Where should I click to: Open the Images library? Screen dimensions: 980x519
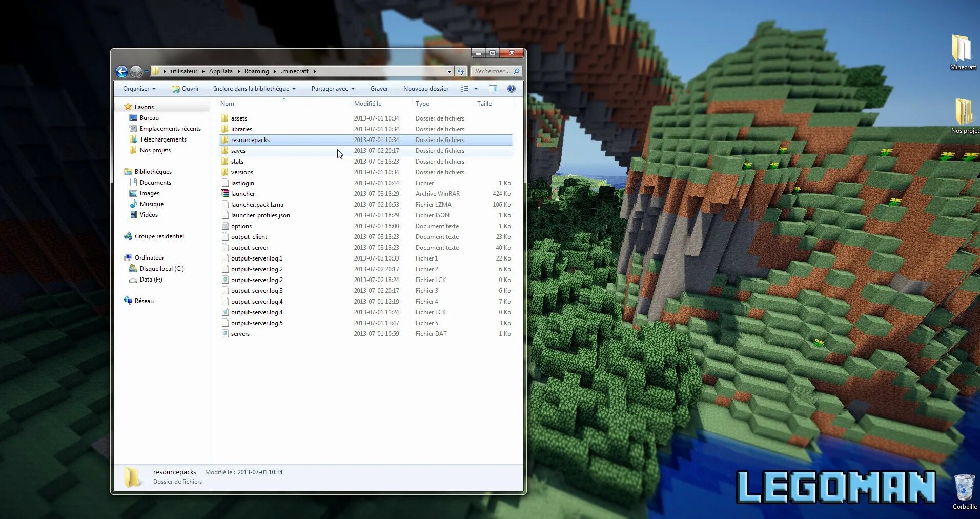[149, 193]
